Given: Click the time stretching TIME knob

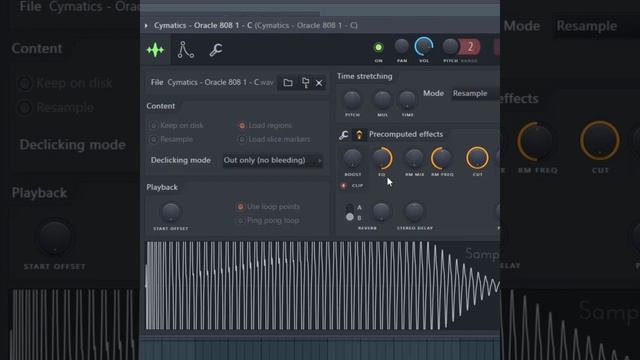Looking at the screenshot, I should coord(407,100).
